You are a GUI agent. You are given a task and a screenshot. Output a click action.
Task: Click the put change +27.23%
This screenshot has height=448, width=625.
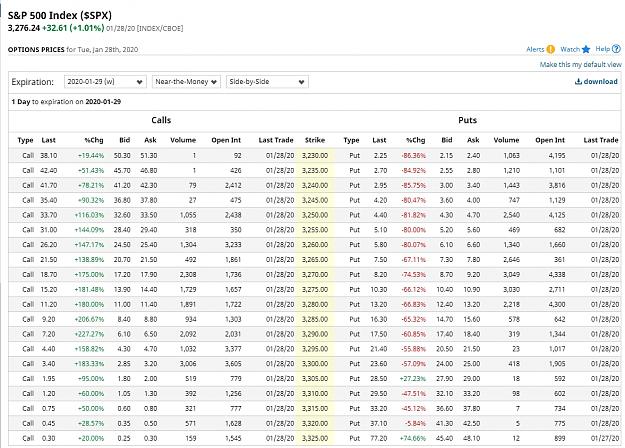tap(413, 379)
